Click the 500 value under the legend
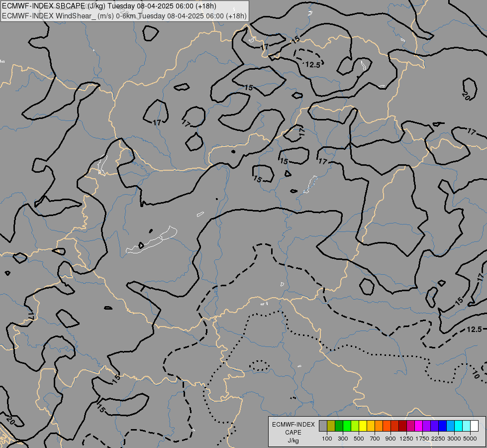The image size is (487, 448). 359,439
